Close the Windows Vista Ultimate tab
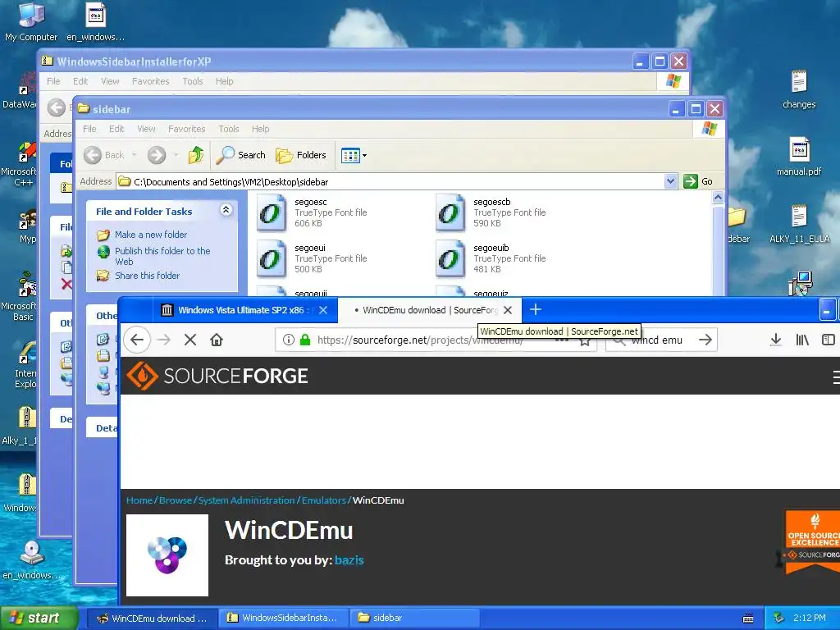The height and width of the screenshot is (630, 840). click(323, 310)
